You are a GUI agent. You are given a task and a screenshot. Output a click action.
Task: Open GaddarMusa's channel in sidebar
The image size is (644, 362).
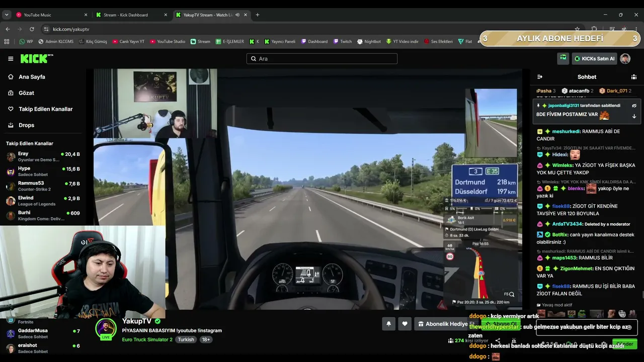(43, 333)
